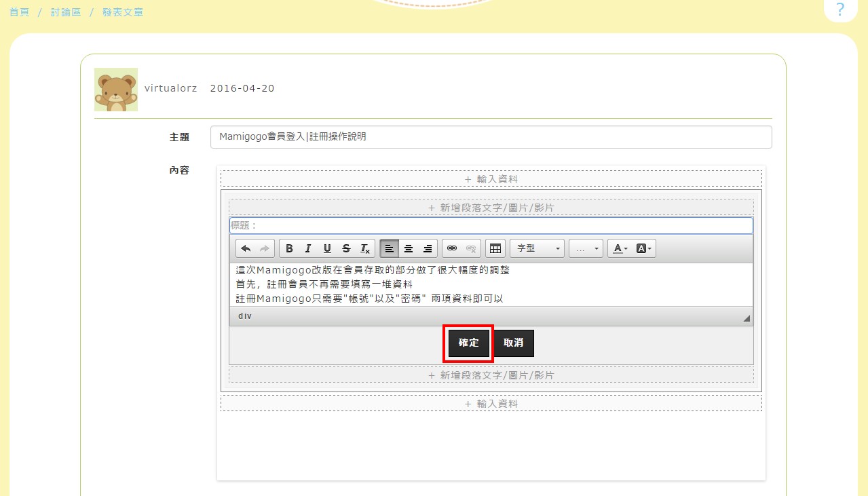Image resolution: width=868 pixels, height=496 pixels.
Task: Grab the editor resize handle corner
Action: (x=747, y=318)
